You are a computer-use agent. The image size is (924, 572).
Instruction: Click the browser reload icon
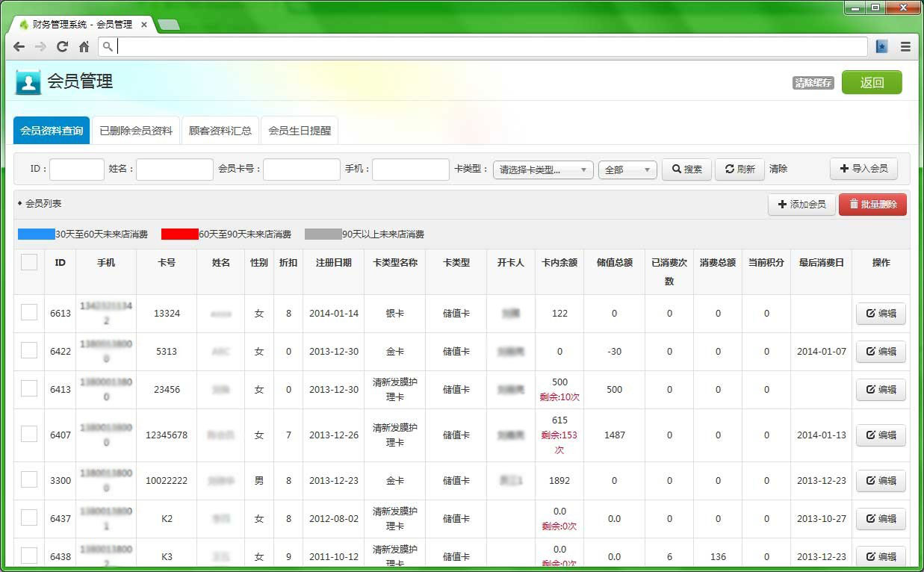click(x=63, y=46)
